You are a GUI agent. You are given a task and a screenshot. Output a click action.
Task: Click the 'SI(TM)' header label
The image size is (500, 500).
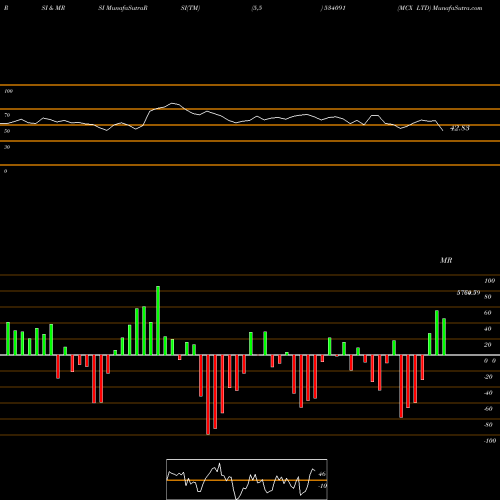pos(190,8)
